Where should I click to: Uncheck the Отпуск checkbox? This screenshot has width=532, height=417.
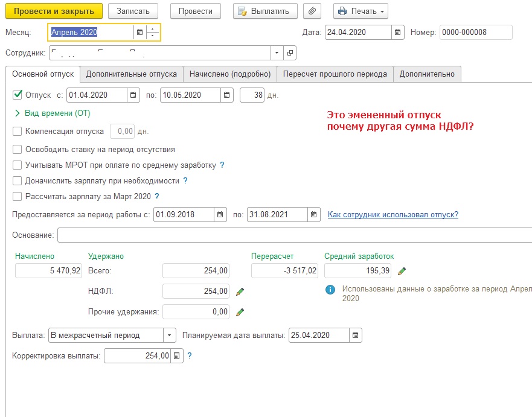pyautogui.click(x=18, y=95)
